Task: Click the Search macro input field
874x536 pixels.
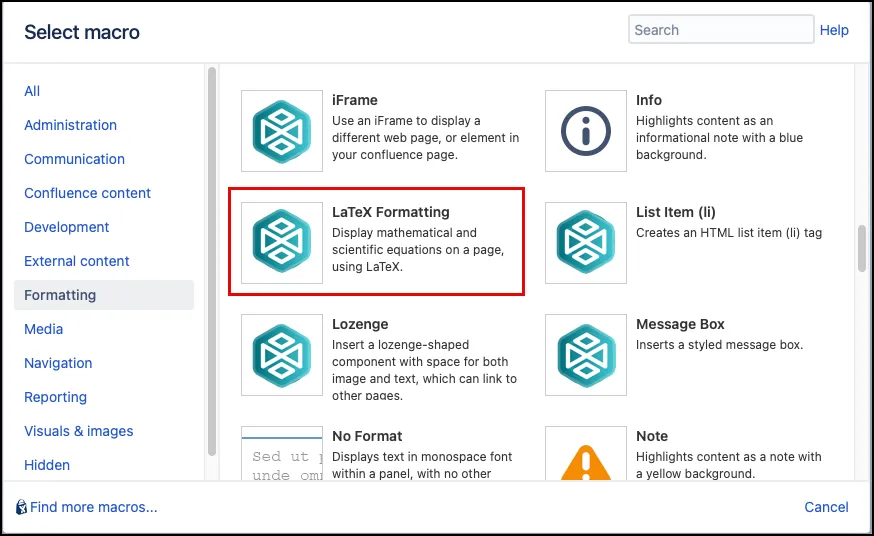Action: pos(721,30)
